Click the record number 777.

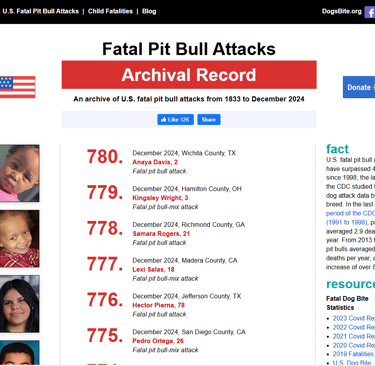(105, 264)
